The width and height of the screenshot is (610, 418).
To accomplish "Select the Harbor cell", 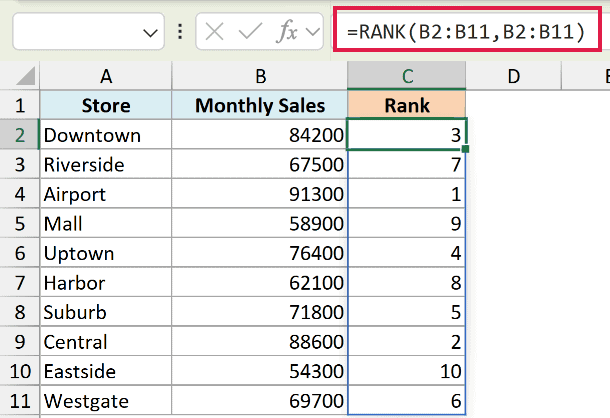I will click(x=106, y=283).
